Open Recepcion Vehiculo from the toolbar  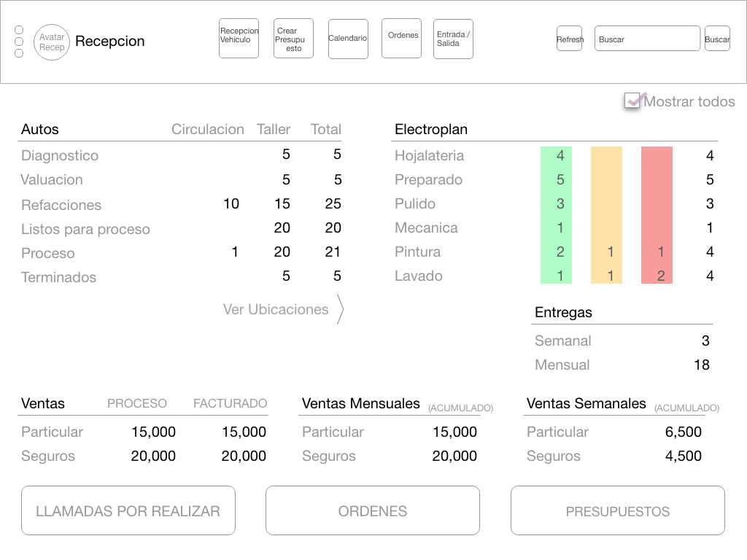coord(239,39)
